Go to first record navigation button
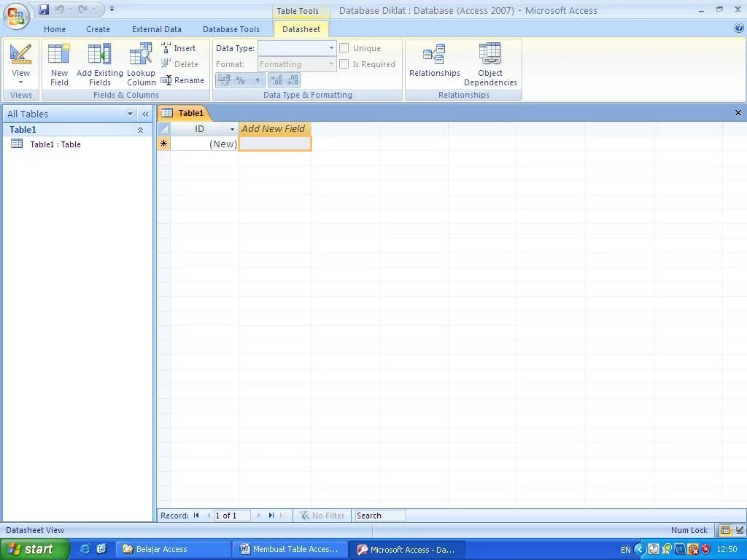The image size is (747, 560). (196, 516)
